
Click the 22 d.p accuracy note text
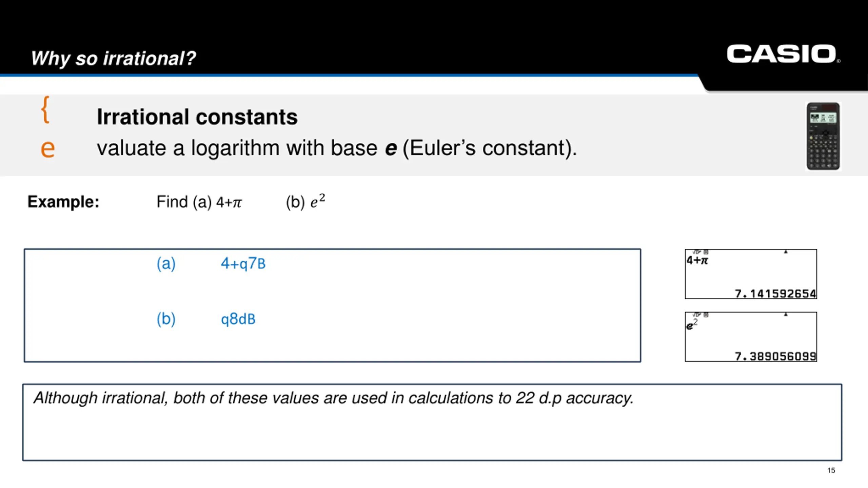pos(333,398)
